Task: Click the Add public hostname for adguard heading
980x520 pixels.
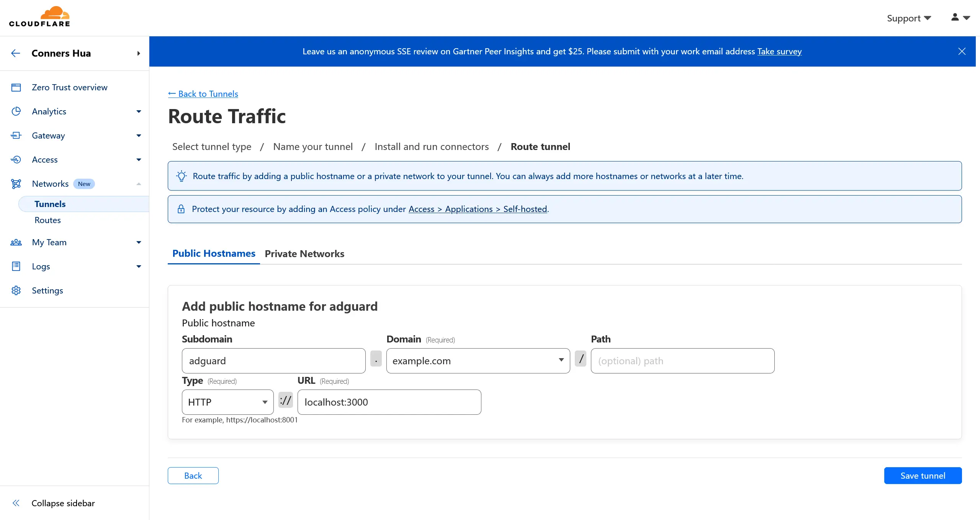Action: [x=280, y=306]
